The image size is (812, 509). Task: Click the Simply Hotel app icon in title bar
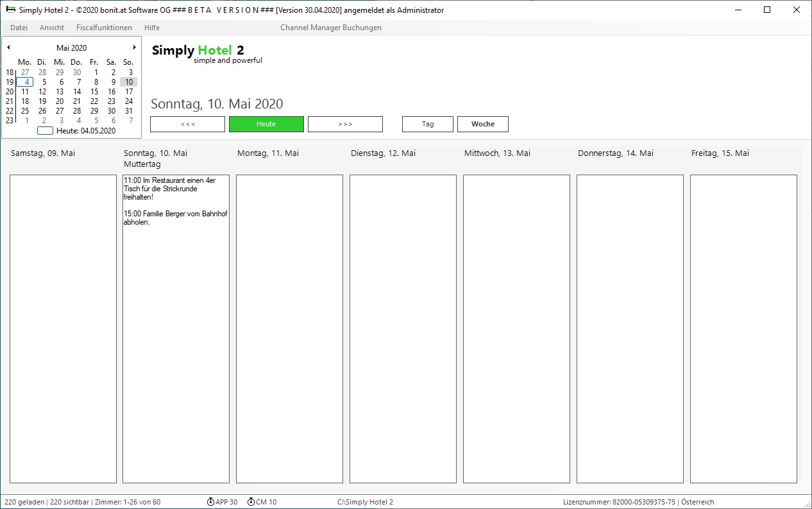coord(11,10)
